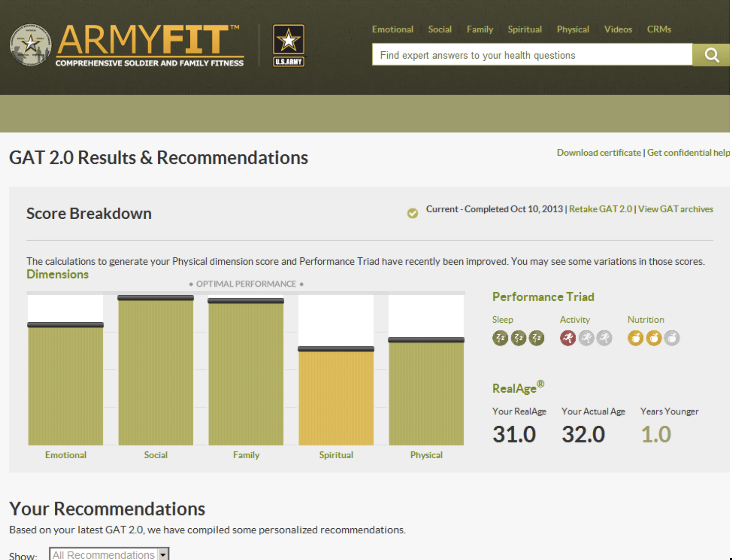This screenshot has width=732, height=560.
Task: Click the Emotional label under the chart
Action: tap(66, 455)
